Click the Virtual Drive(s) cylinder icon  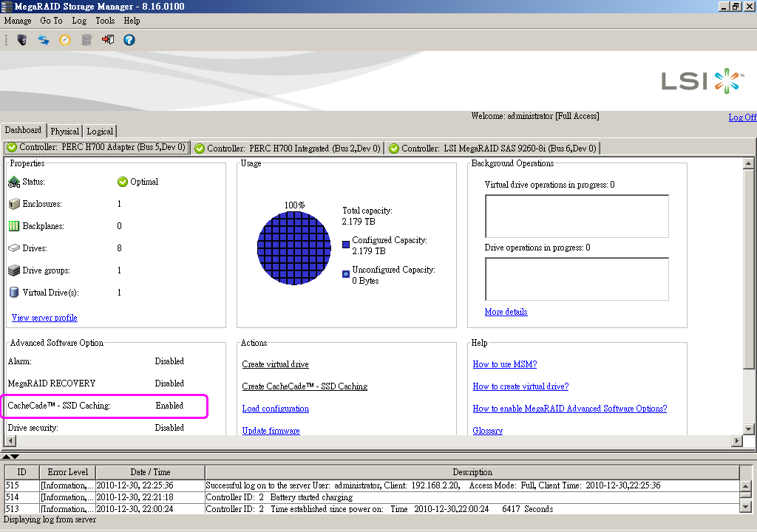(14, 293)
